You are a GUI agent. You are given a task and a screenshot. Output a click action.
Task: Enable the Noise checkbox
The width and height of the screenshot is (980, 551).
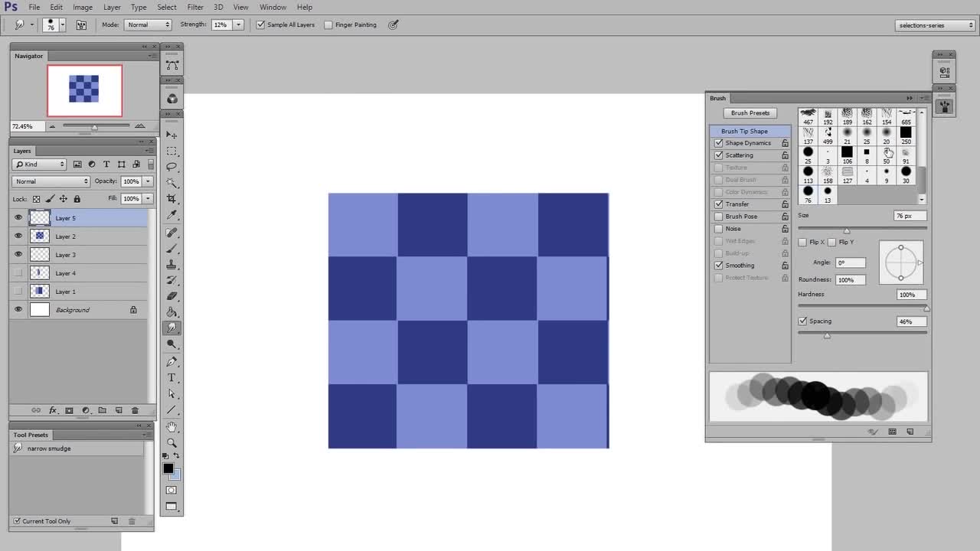tap(718, 229)
